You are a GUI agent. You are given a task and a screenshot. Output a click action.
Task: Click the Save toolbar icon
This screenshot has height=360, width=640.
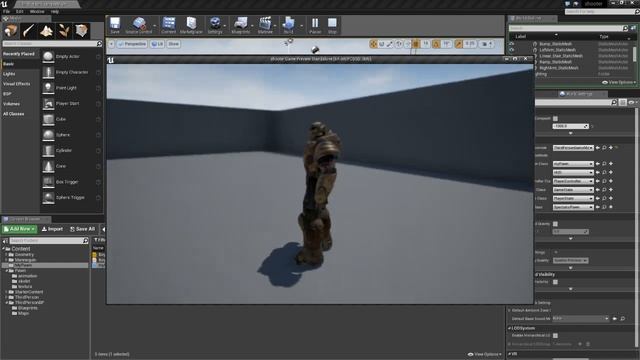[115, 25]
